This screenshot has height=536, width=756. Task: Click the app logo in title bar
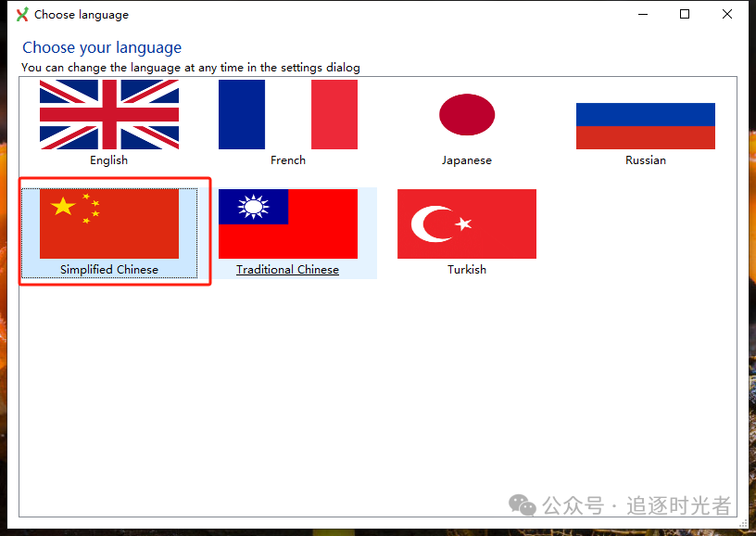pos(22,15)
